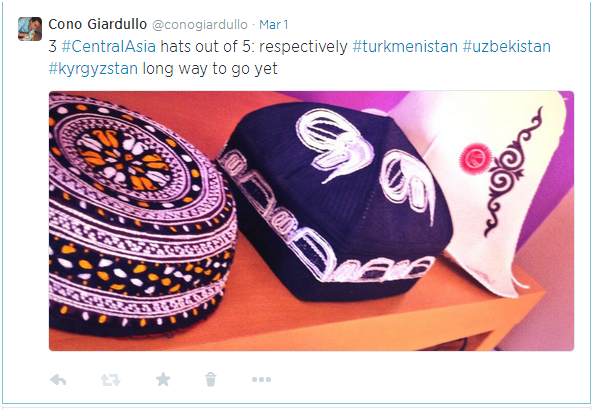This screenshot has height=412, width=594.
Task: Follow the #kyrgyzstan hashtag
Action: tap(93, 69)
